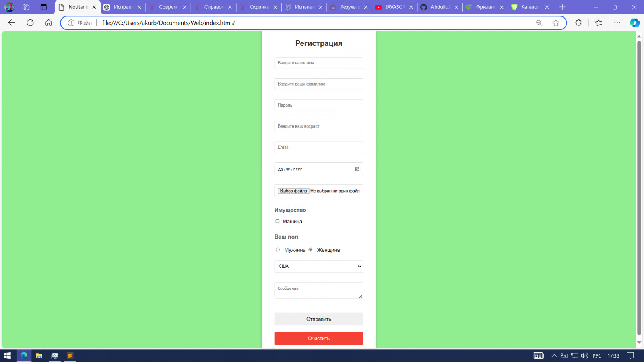
Task: Open the США country dropdown
Action: point(319,266)
